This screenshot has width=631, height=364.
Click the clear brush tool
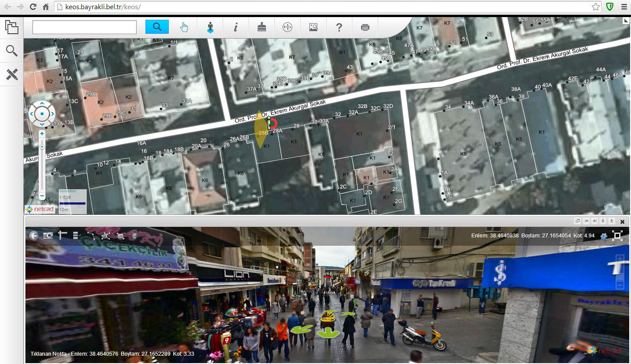click(x=262, y=27)
